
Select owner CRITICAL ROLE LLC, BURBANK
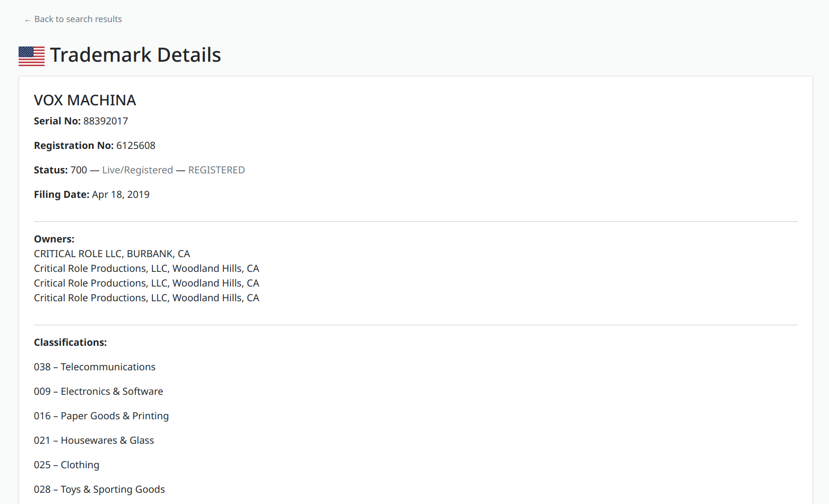tap(112, 254)
